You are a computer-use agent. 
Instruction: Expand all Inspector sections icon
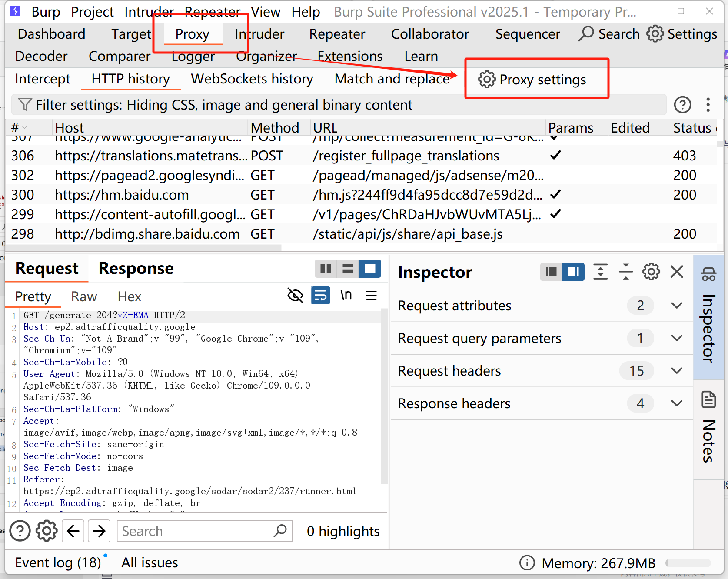[600, 272]
